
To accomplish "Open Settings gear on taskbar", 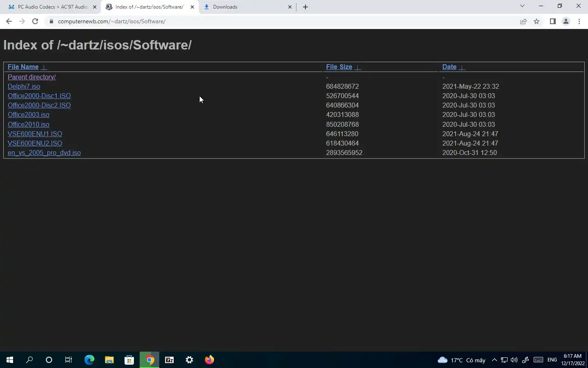I will pos(189,360).
